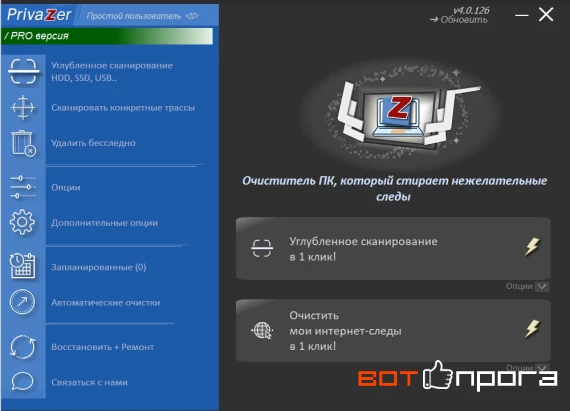Open Опции in the sidebar

[66, 188]
